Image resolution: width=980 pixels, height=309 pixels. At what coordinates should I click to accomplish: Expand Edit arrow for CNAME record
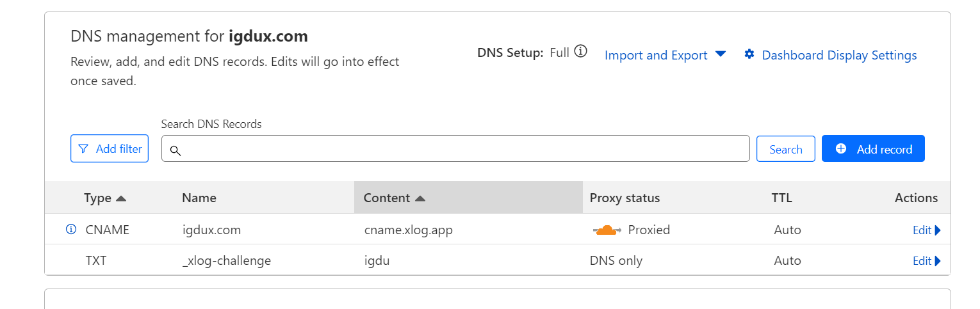pyautogui.click(x=938, y=230)
